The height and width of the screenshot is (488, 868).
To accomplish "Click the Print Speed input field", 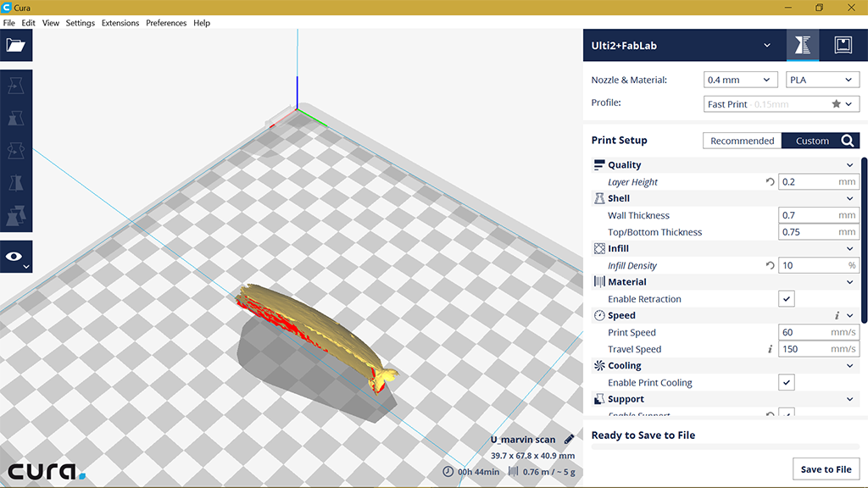I will [819, 332].
